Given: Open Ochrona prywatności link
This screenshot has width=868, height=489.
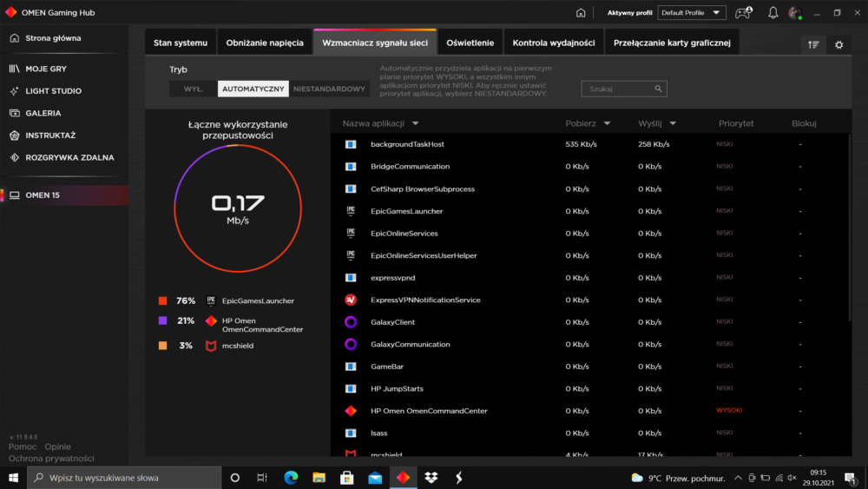Looking at the screenshot, I should coord(51,459).
